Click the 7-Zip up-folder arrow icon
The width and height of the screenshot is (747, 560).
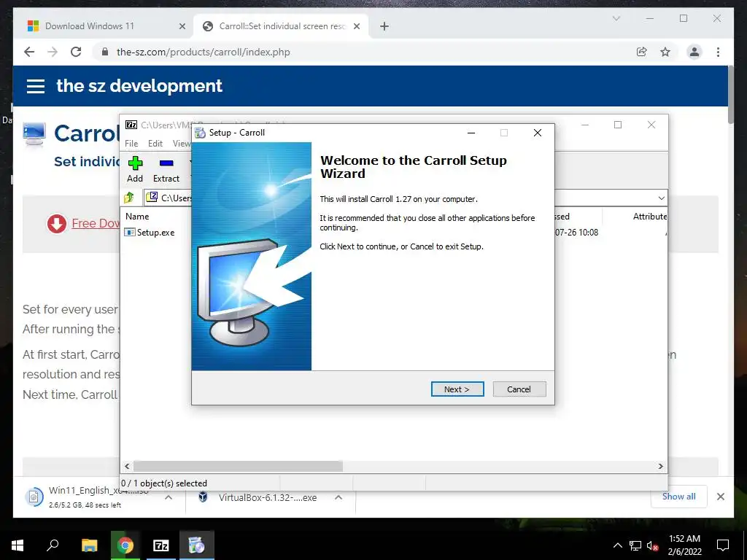[x=129, y=197]
